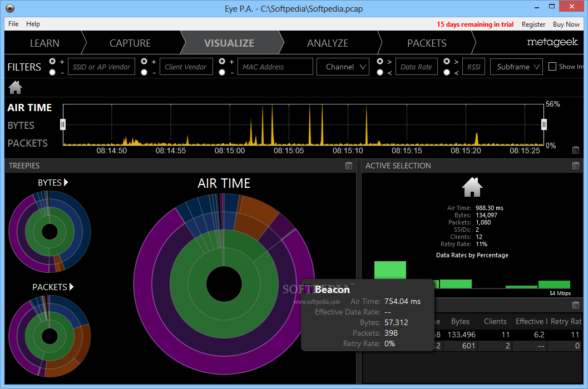The image size is (588, 389).
Task: Open the File menu
Action: (x=13, y=23)
